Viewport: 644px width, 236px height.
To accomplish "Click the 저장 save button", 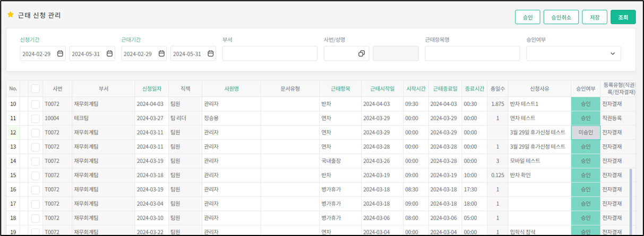I will (594, 17).
